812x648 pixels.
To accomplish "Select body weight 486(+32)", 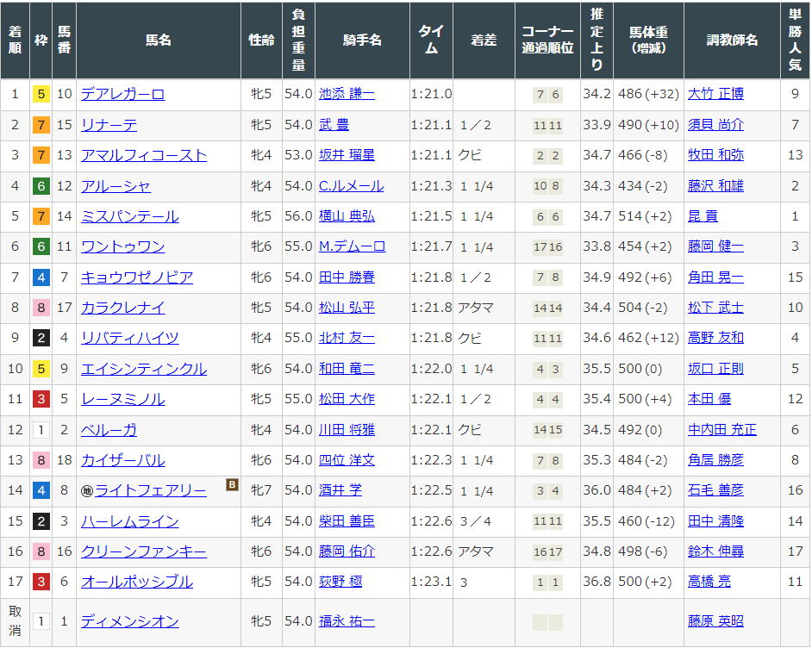I will coord(648,94).
